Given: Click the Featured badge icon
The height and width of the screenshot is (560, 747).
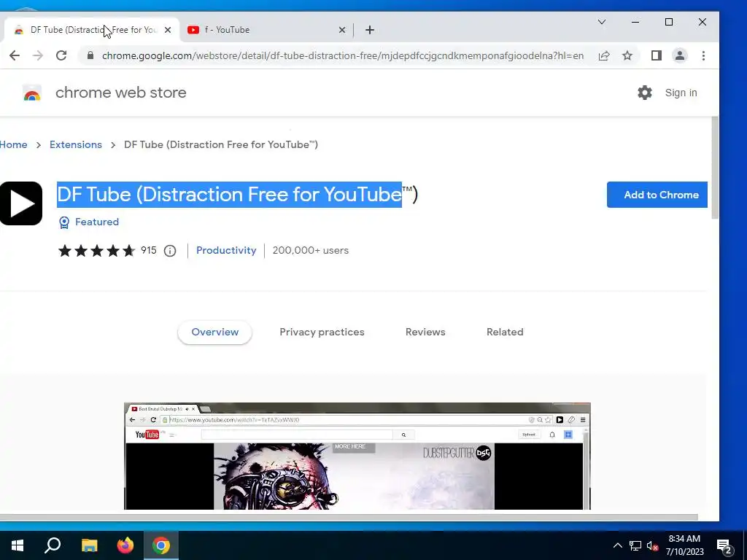Looking at the screenshot, I should (x=64, y=222).
